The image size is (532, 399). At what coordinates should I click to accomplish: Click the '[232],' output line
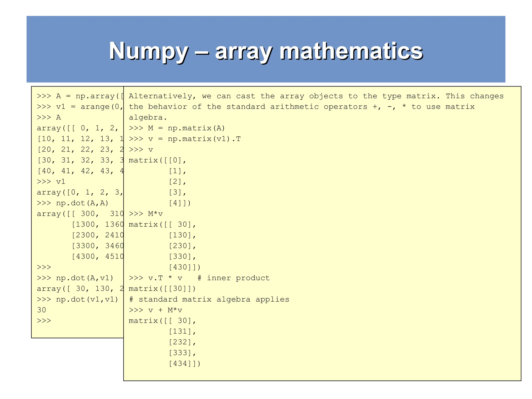click(182, 342)
